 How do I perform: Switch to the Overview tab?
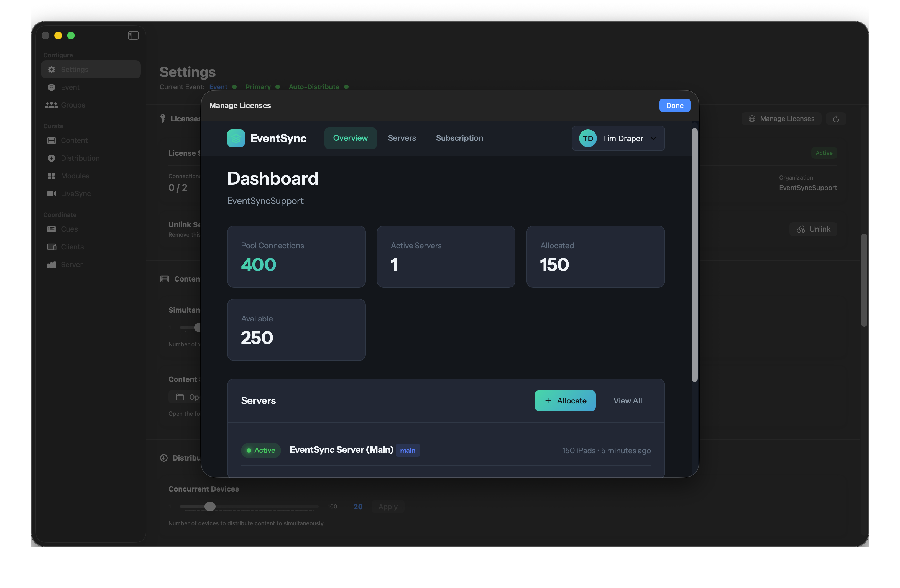(x=350, y=138)
